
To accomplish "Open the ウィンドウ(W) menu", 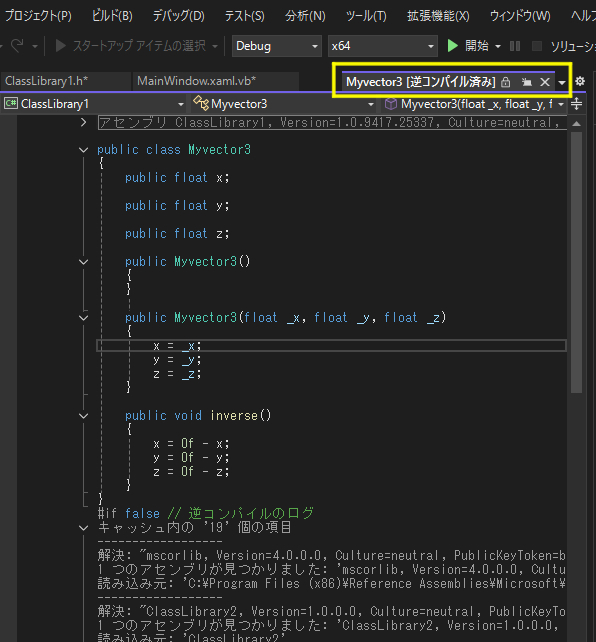I will (x=520, y=16).
